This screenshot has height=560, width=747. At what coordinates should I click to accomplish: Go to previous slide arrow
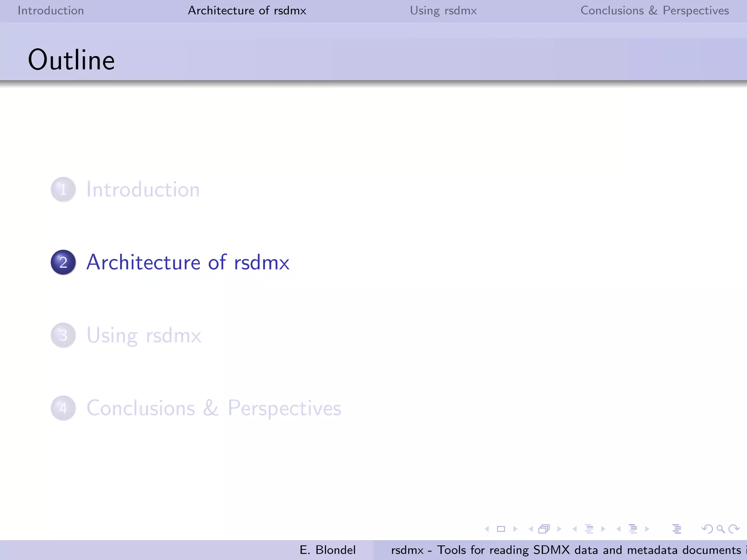click(487, 529)
